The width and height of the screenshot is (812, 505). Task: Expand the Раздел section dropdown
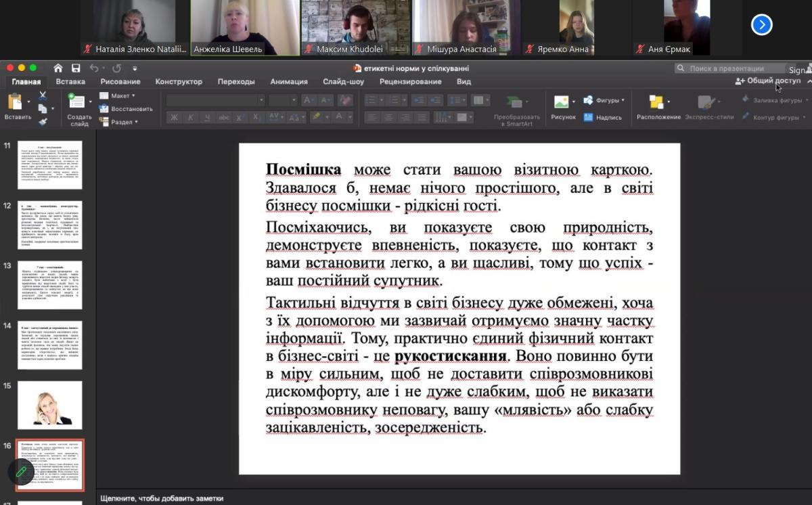pyautogui.click(x=119, y=122)
